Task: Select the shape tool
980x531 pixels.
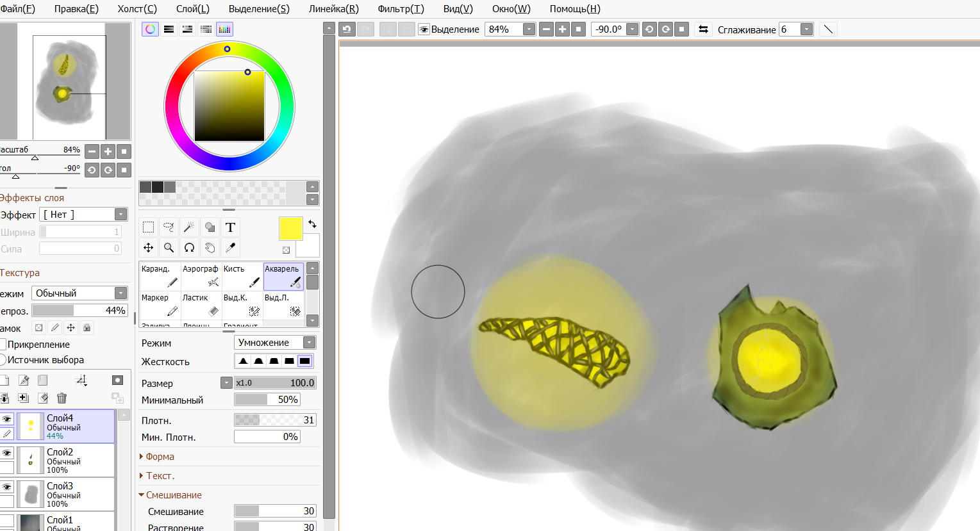Action: tap(210, 227)
